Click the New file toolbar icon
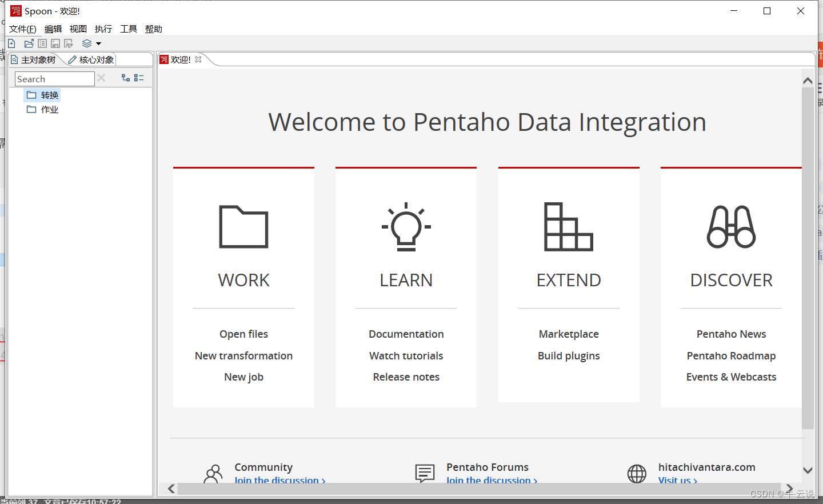823x504 pixels. [11, 43]
